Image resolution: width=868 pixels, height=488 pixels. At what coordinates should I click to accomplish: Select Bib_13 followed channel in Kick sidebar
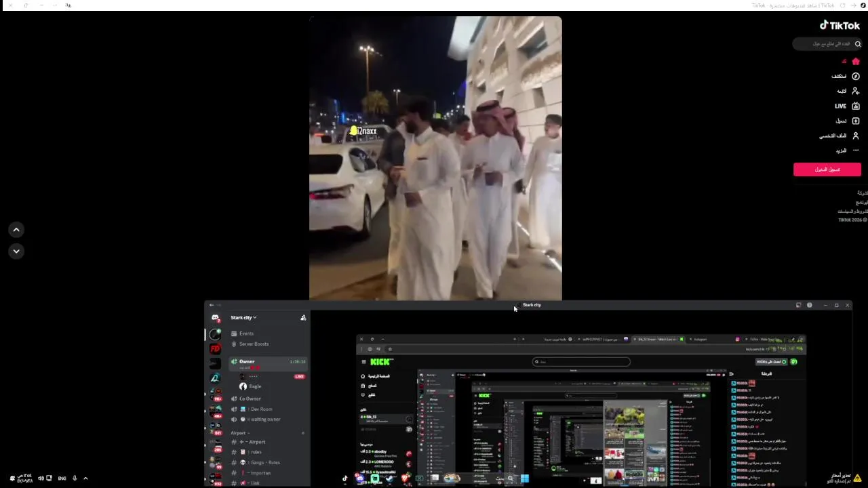(x=385, y=419)
